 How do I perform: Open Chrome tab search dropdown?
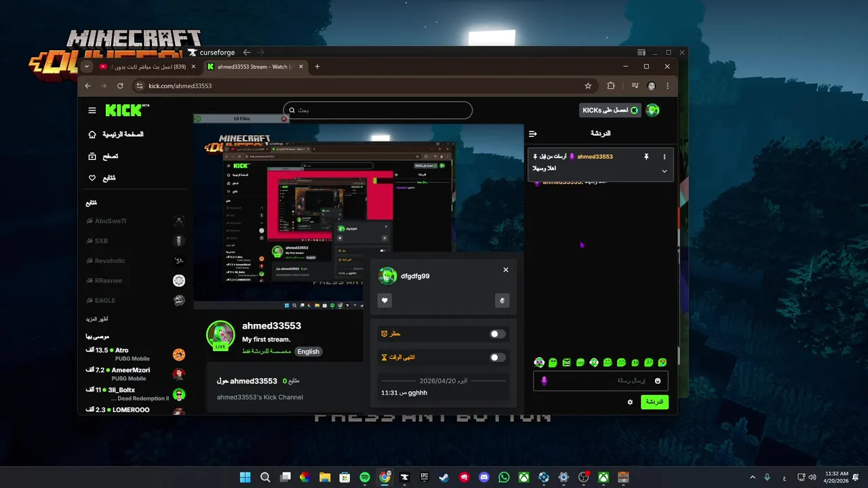[x=87, y=66]
